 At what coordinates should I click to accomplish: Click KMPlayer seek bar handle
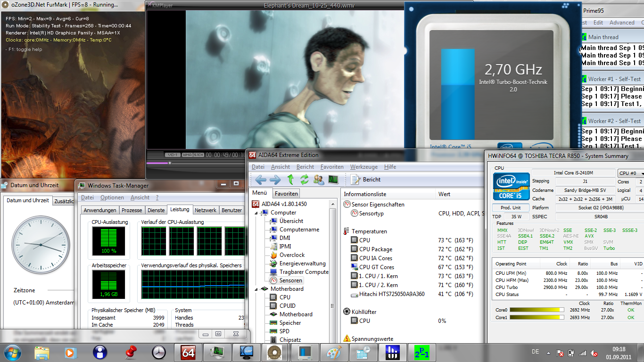(x=170, y=163)
